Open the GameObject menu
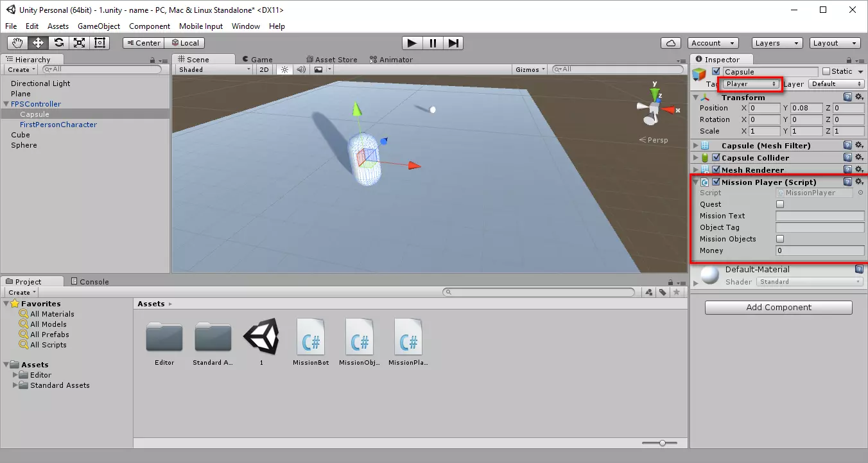The height and width of the screenshot is (463, 868). point(99,26)
